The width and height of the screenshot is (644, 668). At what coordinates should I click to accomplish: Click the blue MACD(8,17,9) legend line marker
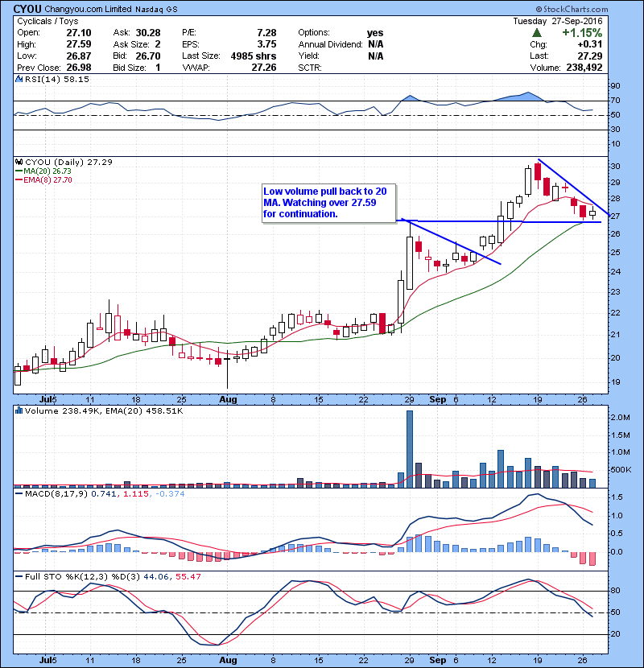point(19,494)
